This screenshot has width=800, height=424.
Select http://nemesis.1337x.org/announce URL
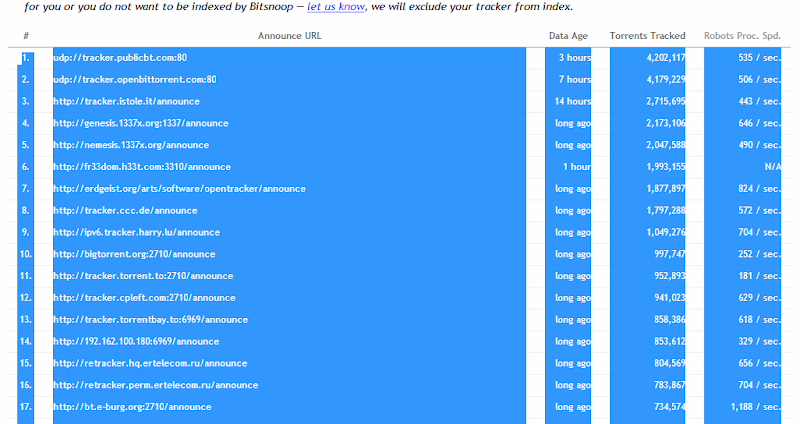(131, 145)
